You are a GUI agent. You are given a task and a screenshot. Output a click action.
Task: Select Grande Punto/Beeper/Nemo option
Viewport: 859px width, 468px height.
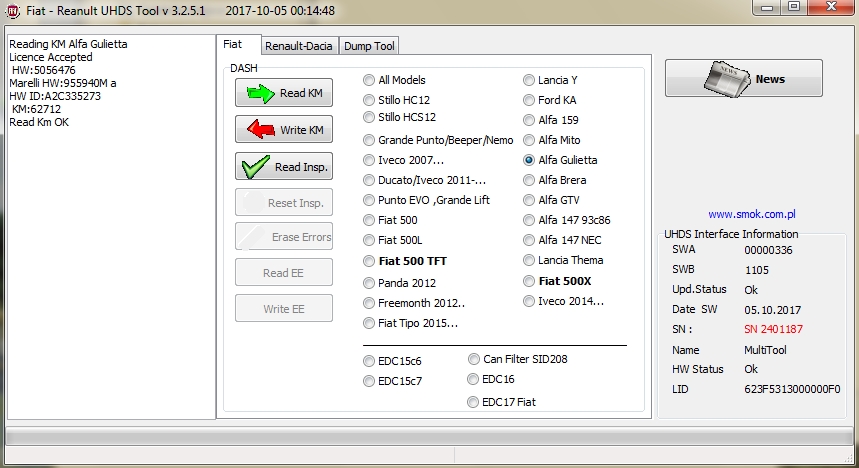click(x=369, y=140)
